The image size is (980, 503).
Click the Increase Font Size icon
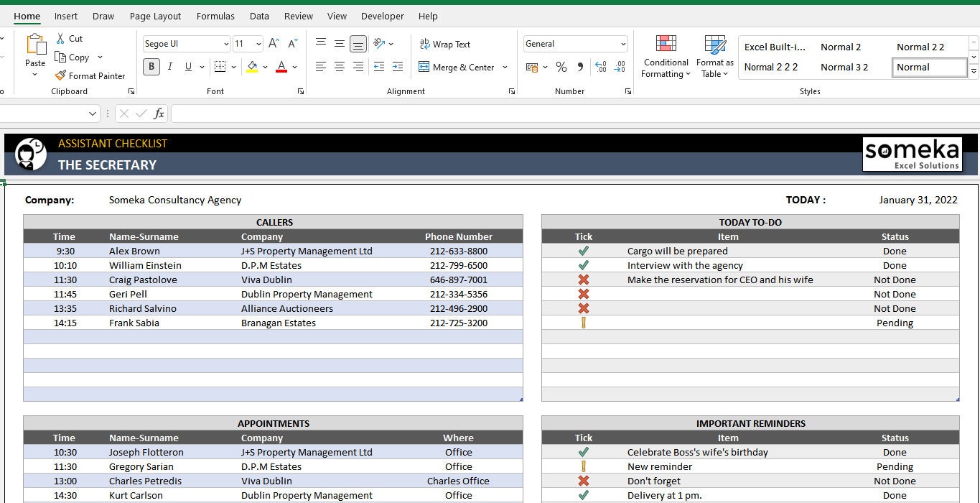(274, 44)
